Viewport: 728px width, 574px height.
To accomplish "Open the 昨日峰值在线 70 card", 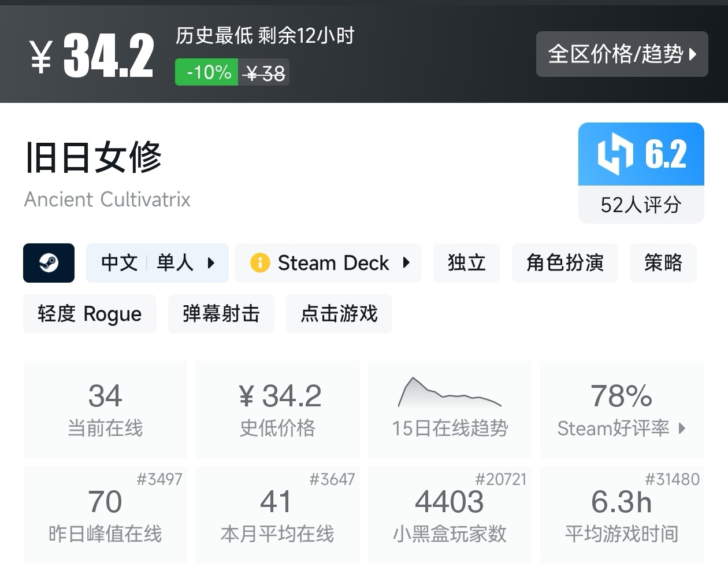I will 105,515.
